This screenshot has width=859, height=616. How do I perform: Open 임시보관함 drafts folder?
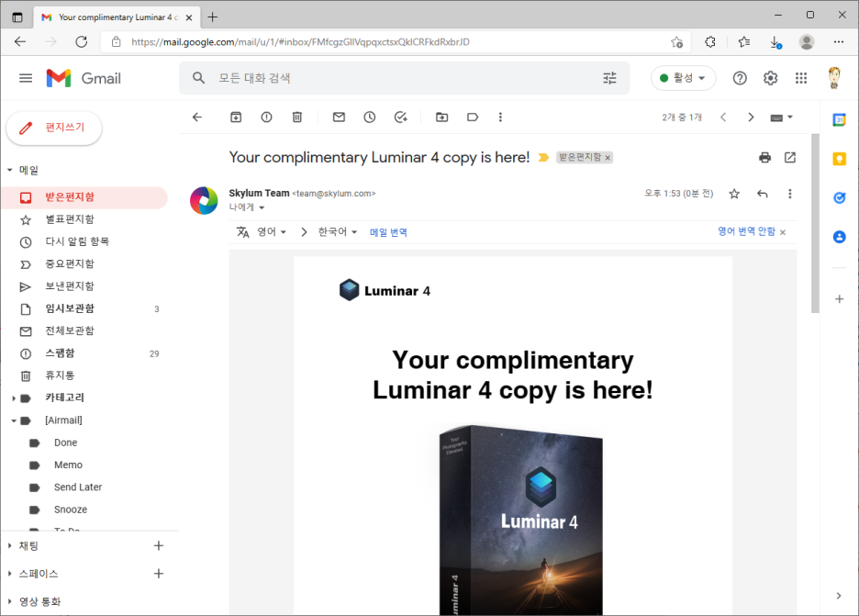click(x=84, y=308)
